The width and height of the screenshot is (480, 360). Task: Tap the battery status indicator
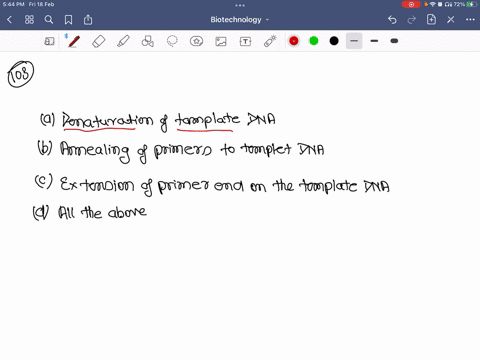(x=472, y=4)
